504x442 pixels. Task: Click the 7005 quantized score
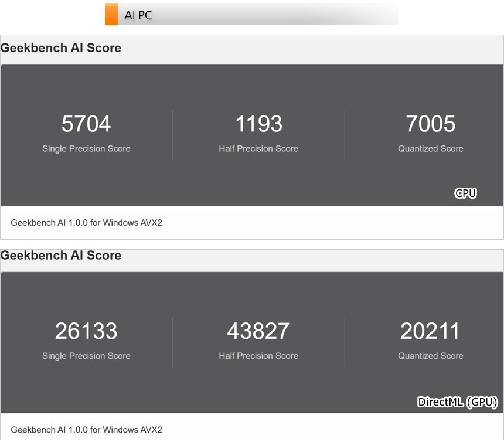(430, 124)
